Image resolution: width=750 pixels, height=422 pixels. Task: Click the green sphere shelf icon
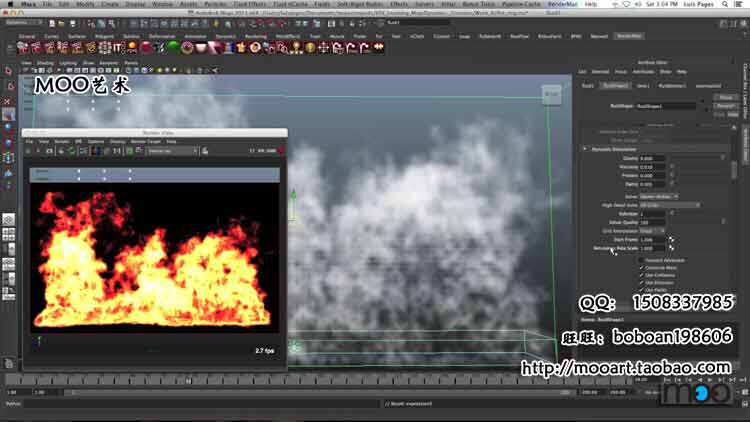(x=173, y=47)
